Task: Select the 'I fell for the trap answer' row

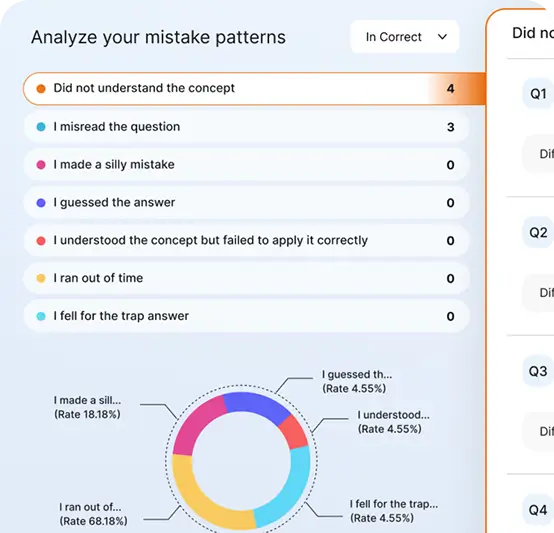Action: [246, 316]
